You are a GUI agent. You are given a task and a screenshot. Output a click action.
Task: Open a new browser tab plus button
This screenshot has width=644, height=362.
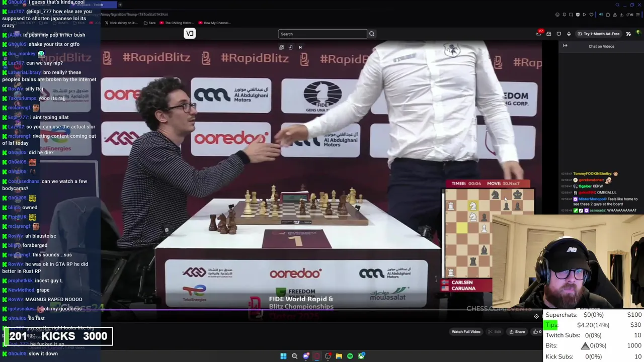pos(120,5)
